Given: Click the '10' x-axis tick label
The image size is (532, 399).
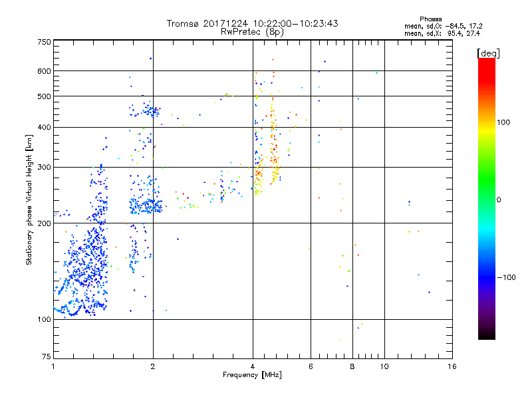Looking at the screenshot, I should coord(384,366).
